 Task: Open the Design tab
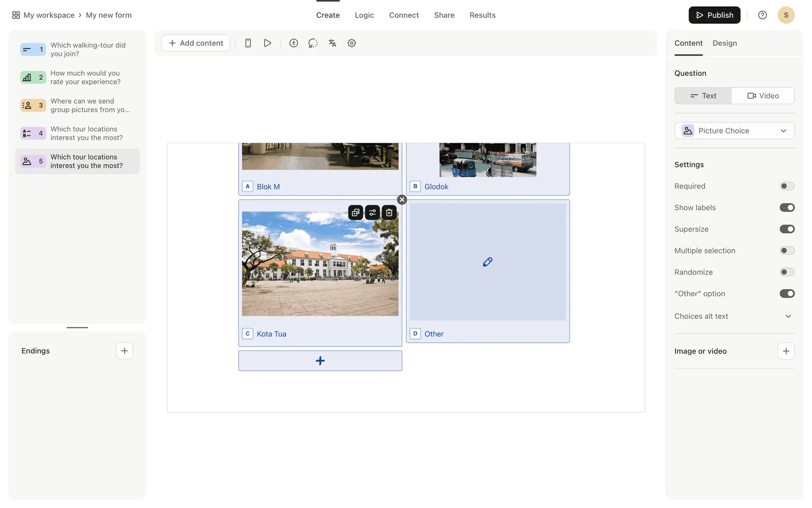(x=724, y=43)
